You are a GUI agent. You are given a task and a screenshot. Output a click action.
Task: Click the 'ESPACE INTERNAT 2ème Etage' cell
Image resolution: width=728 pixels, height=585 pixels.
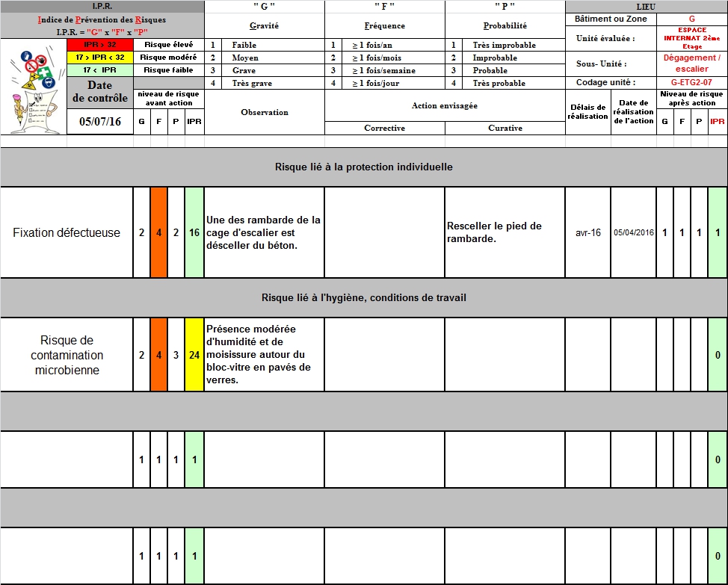pos(691,38)
